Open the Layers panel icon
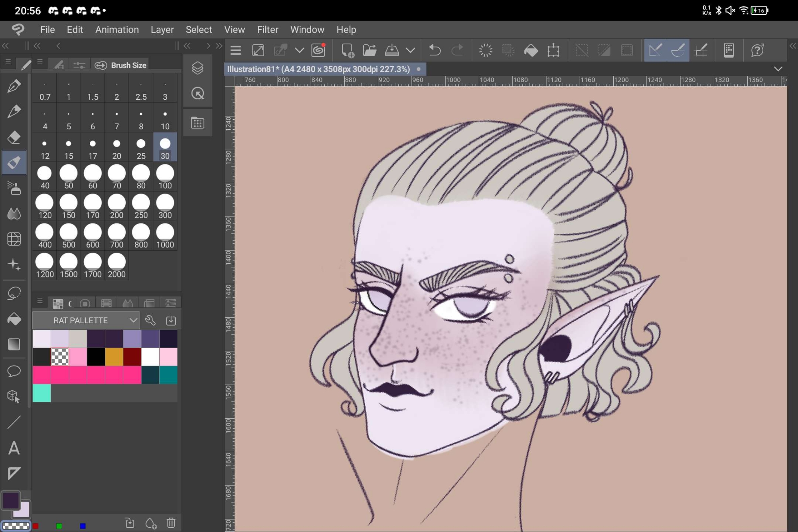Screen dimensions: 798x532 (x=198, y=68)
